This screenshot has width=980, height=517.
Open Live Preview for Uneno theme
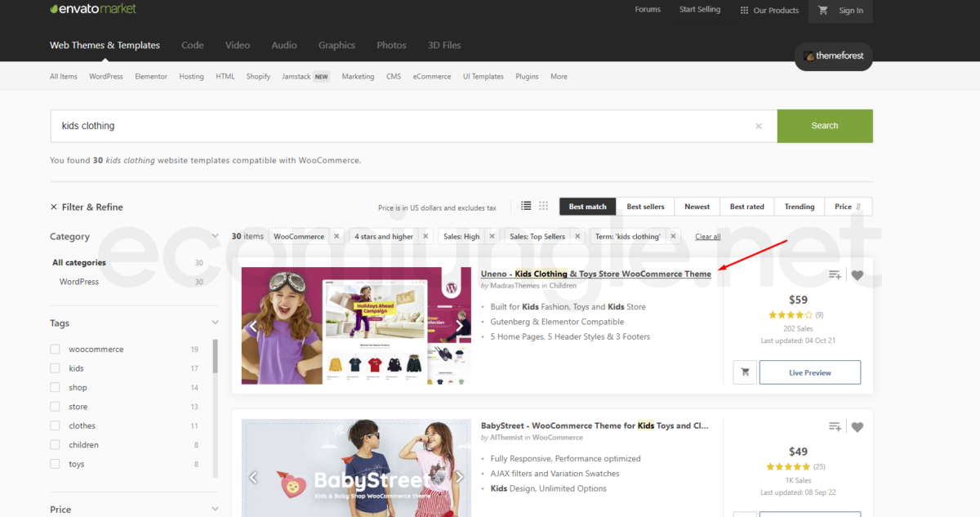tap(809, 372)
